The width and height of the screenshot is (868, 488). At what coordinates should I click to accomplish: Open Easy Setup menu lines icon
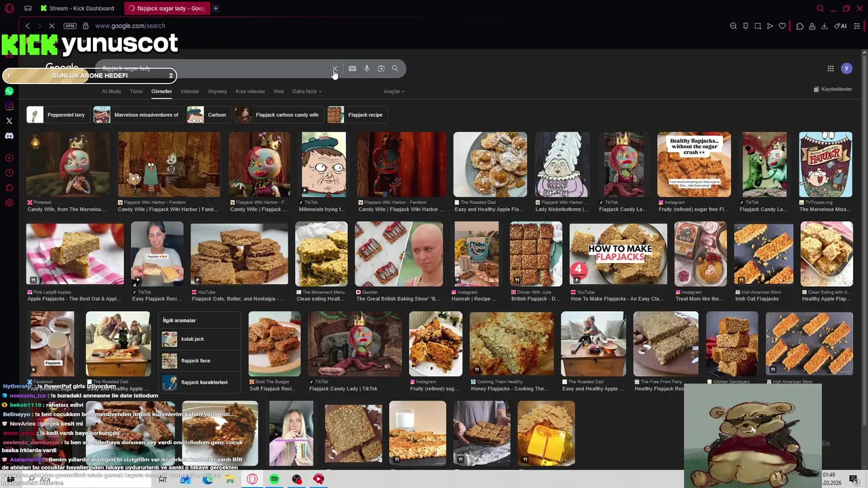[x=857, y=26]
